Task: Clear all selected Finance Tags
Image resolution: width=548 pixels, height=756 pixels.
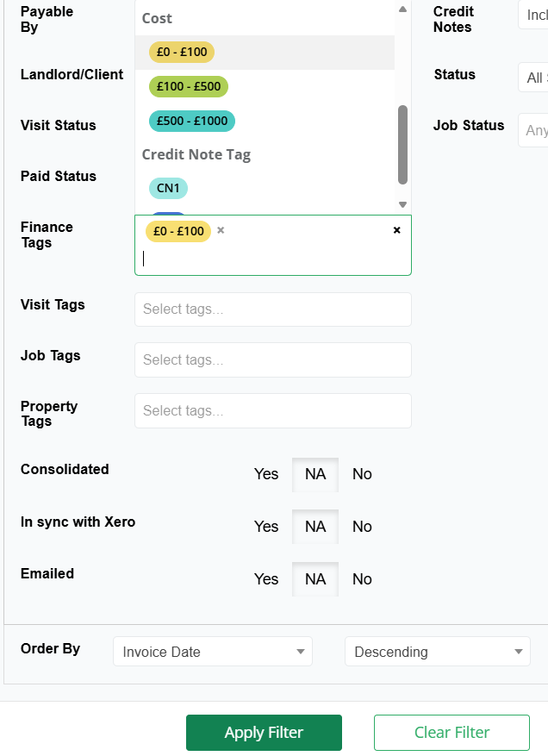Action: (x=396, y=230)
